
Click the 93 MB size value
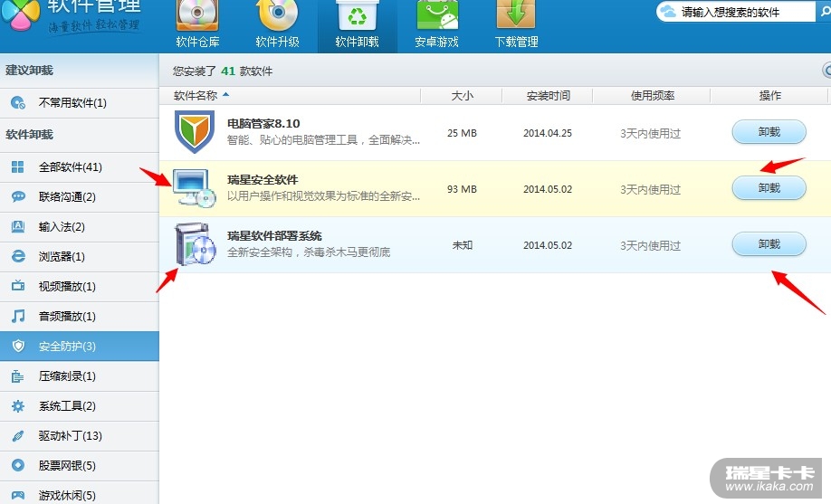(x=462, y=189)
